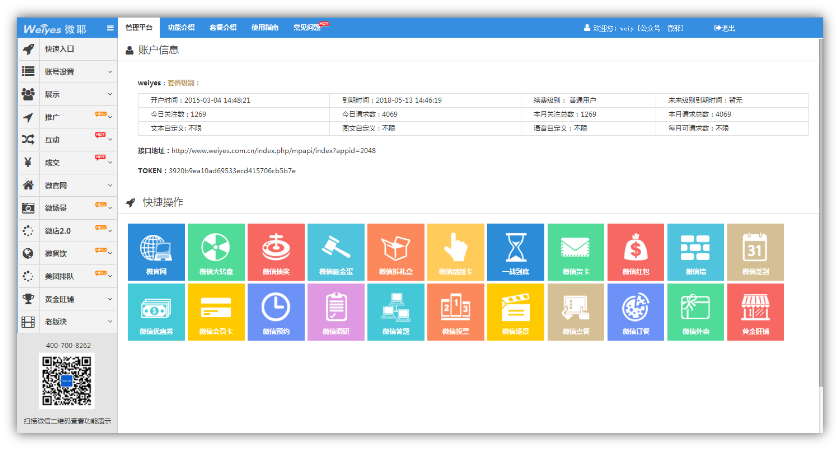Switch to the 功能介绍 tab
This screenshot has height=450, width=840.
(181, 27)
